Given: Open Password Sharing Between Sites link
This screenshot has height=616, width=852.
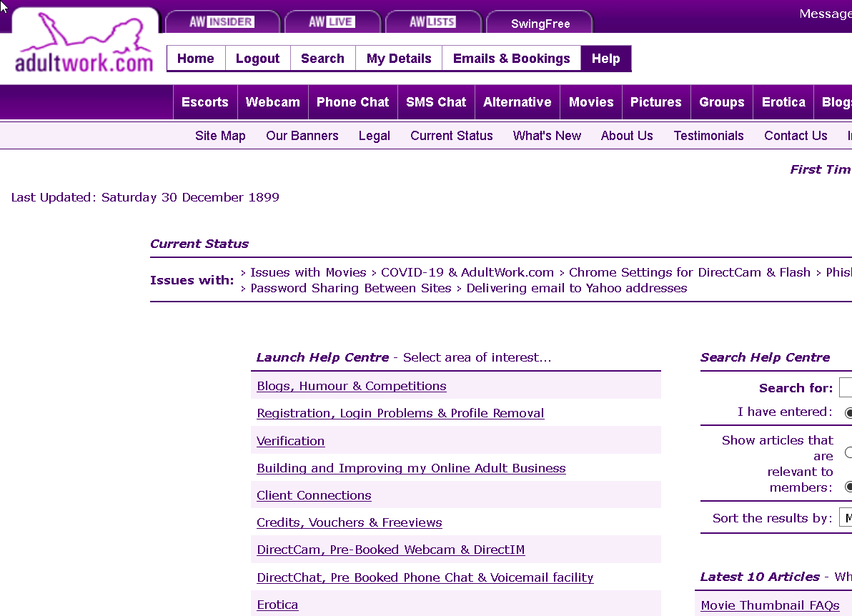Looking at the screenshot, I should 350,289.
